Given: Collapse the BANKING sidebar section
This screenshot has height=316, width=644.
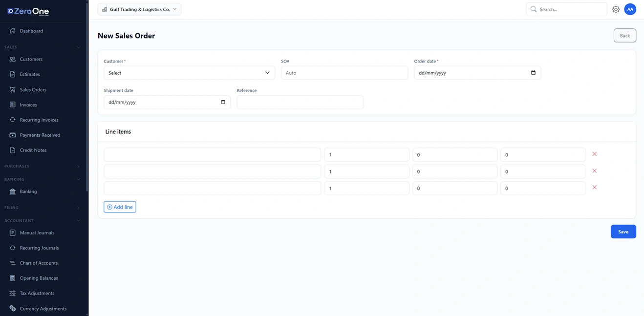Looking at the screenshot, I should coord(79,179).
